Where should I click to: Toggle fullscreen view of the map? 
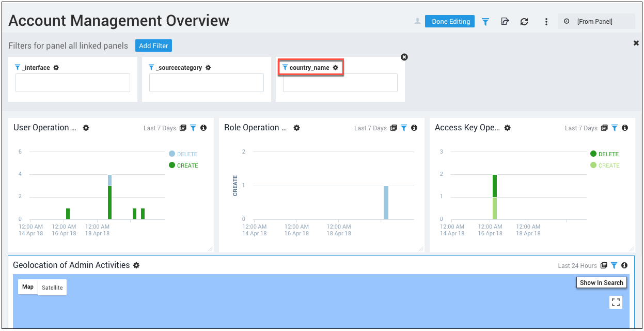tap(616, 303)
